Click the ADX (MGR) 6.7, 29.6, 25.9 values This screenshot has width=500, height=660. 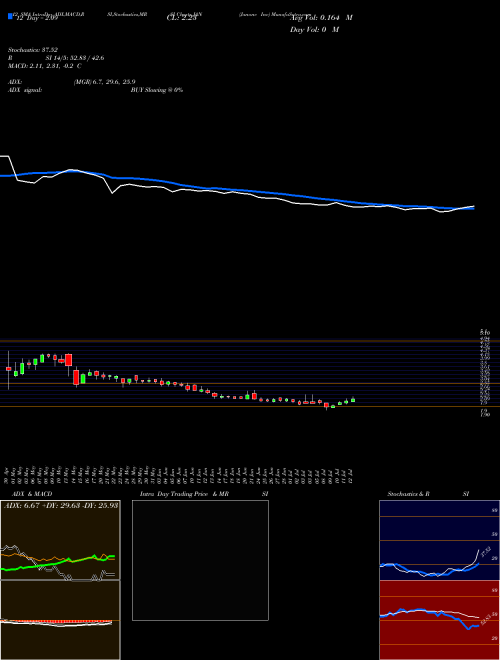pyautogui.click(x=104, y=82)
